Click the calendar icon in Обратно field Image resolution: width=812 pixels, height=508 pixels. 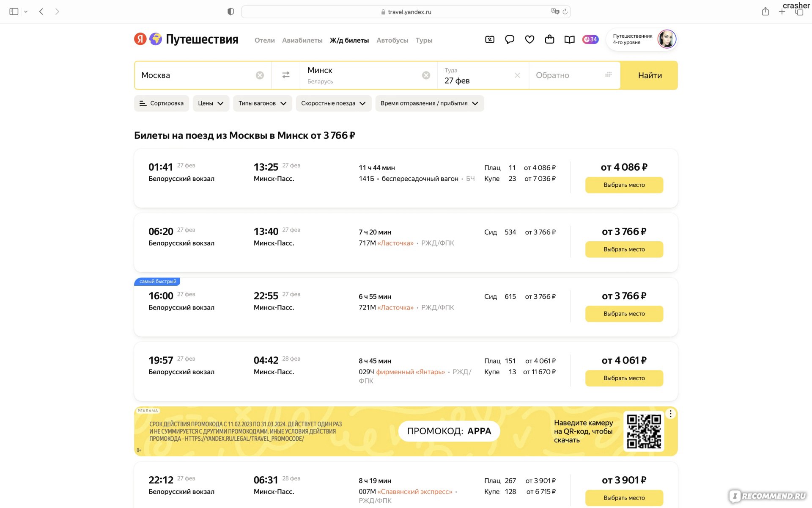click(x=608, y=75)
